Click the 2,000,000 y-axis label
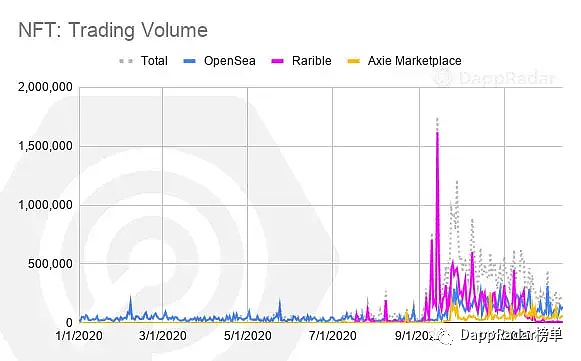 click(45, 87)
